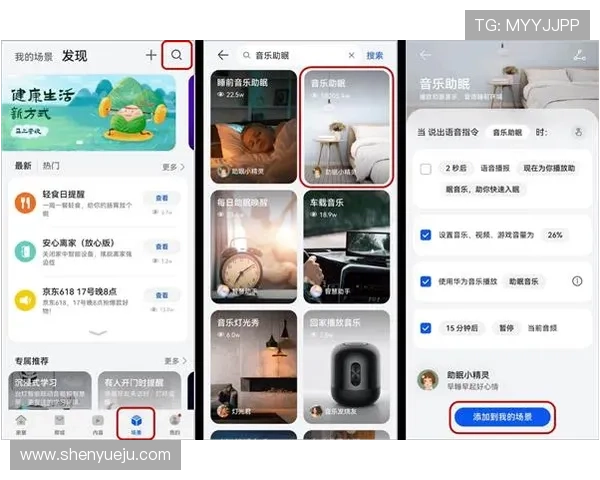The image size is (600, 480).
Task: Go back from the 音乐助眠 detail screen
Action: pyautogui.click(x=425, y=55)
